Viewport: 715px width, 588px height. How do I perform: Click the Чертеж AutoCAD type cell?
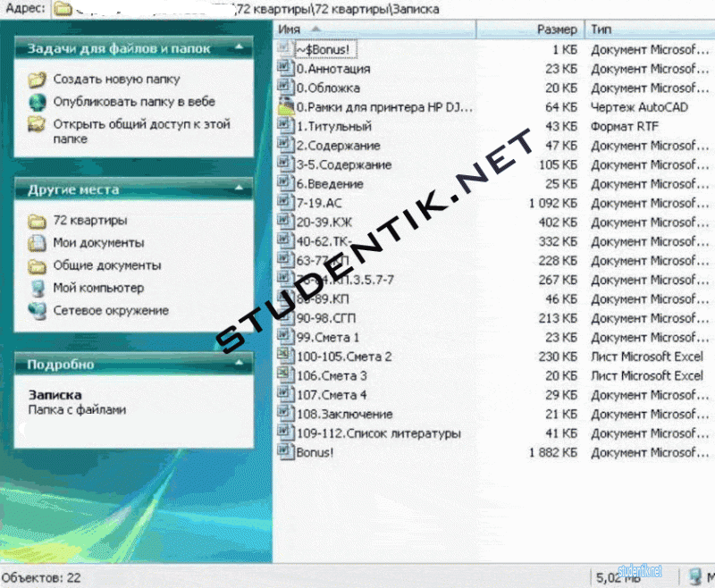(639, 106)
